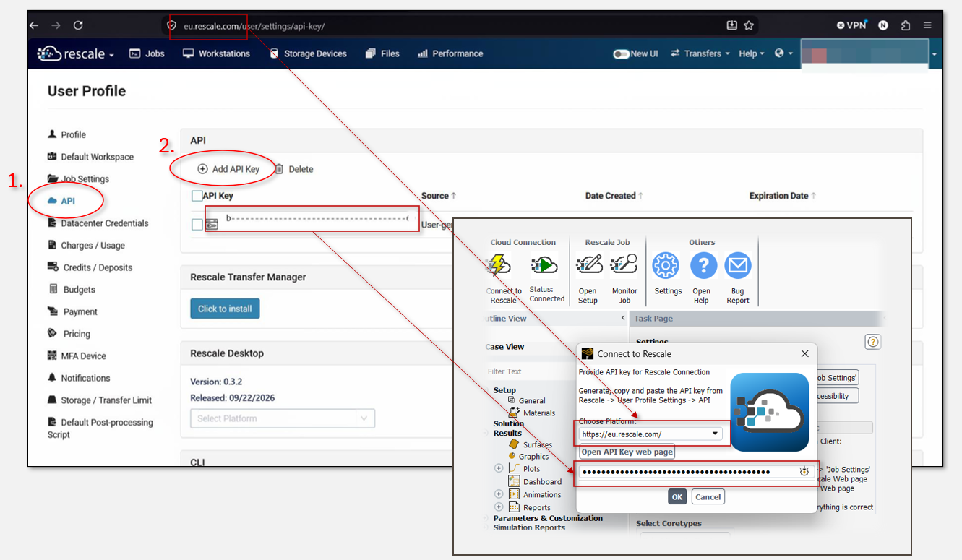
Task: Close the Connect to Rescale dialog
Action: click(805, 354)
